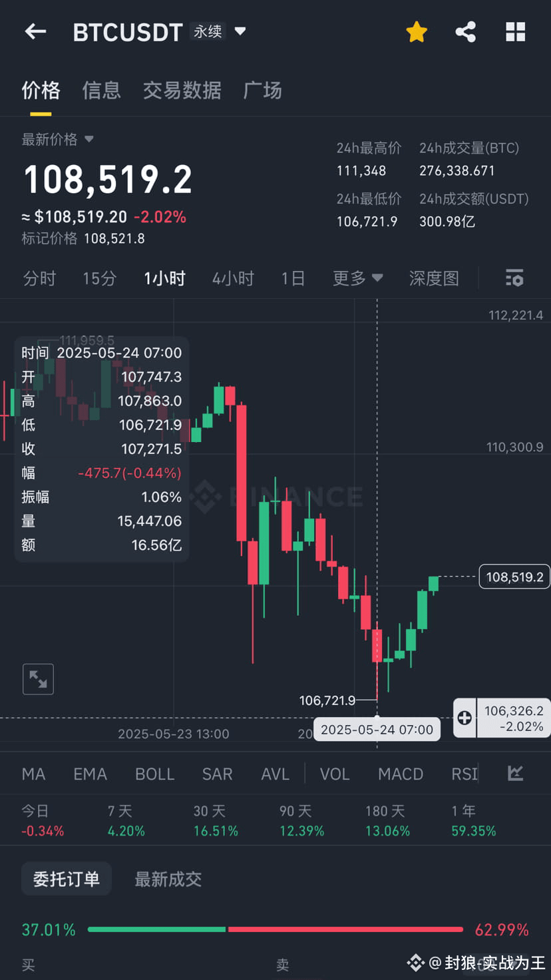
Task: Click the buy/sell ratio bar
Action: click(275, 929)
